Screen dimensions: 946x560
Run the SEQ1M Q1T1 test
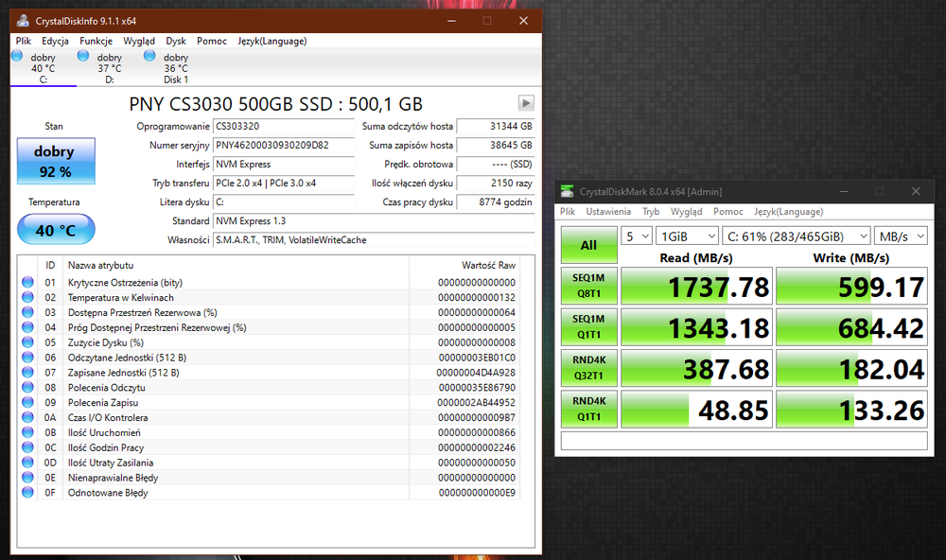click(588, 326)
